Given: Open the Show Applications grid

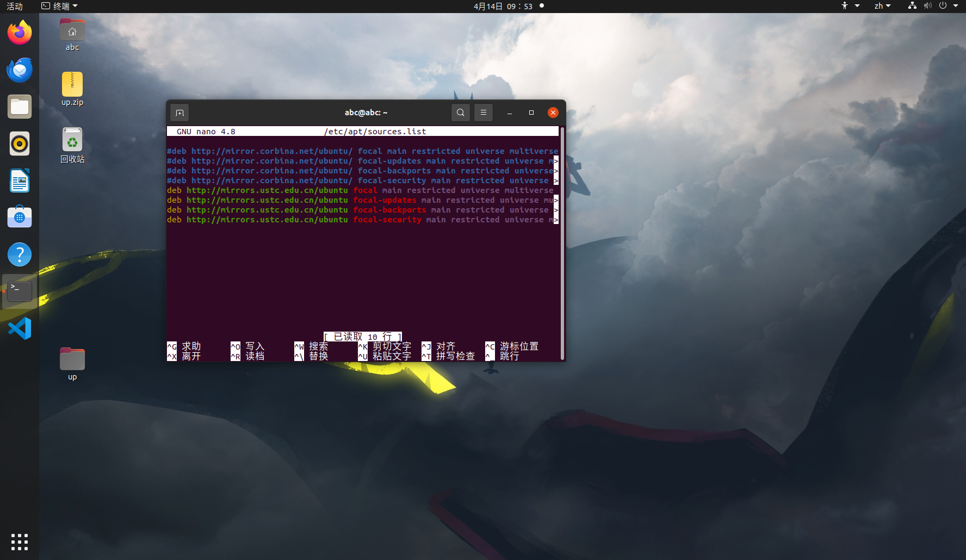Looking at the screenshot, I should click(19, 542).
